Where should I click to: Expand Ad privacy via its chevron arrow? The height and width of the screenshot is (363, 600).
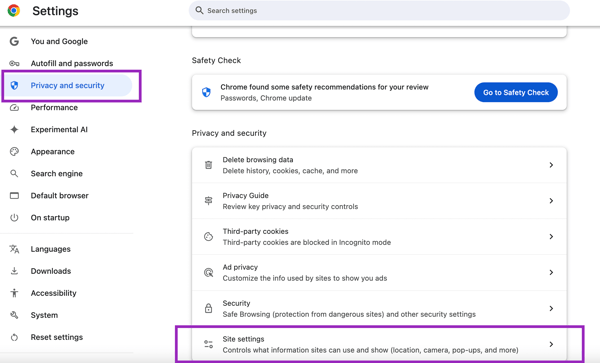[x=551, y=272]
